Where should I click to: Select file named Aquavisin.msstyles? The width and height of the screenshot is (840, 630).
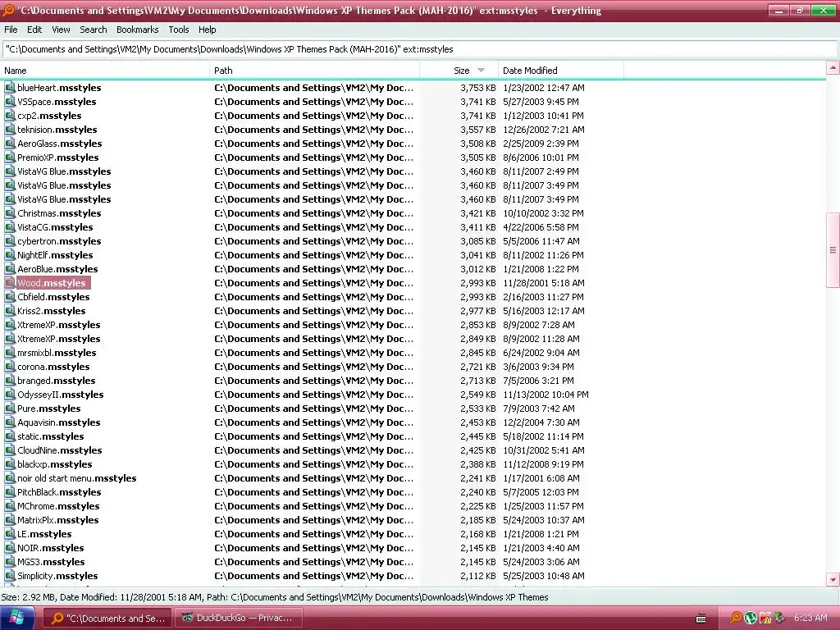[x=58, y=422]
